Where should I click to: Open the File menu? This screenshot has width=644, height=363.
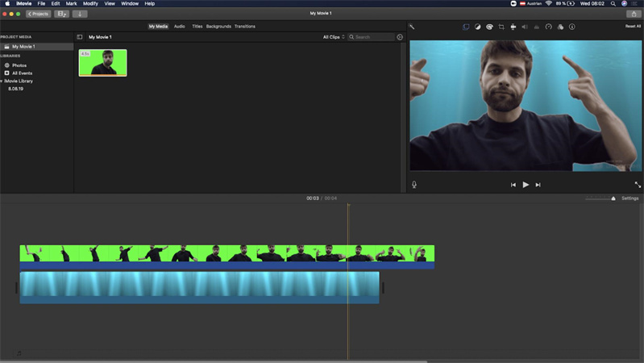(x=41, y=3)
